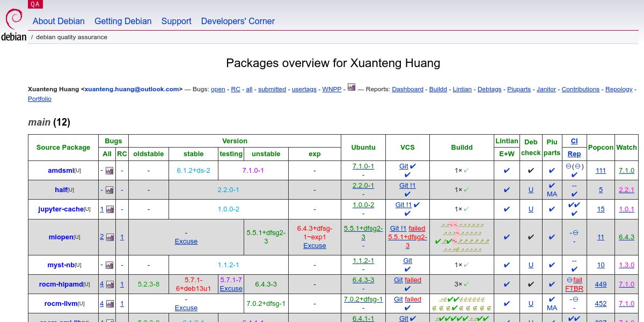Open the Contributions link
Viewport: 644px width, 322px height.
(x=581, y=89)
